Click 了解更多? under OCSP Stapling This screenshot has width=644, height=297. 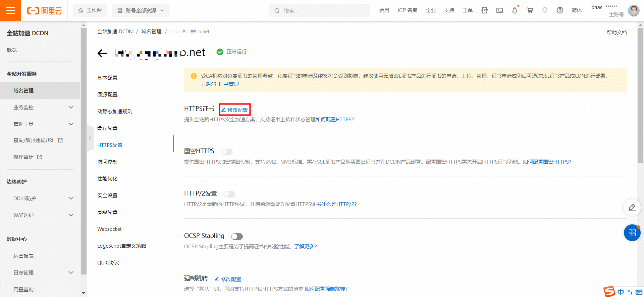306,246
